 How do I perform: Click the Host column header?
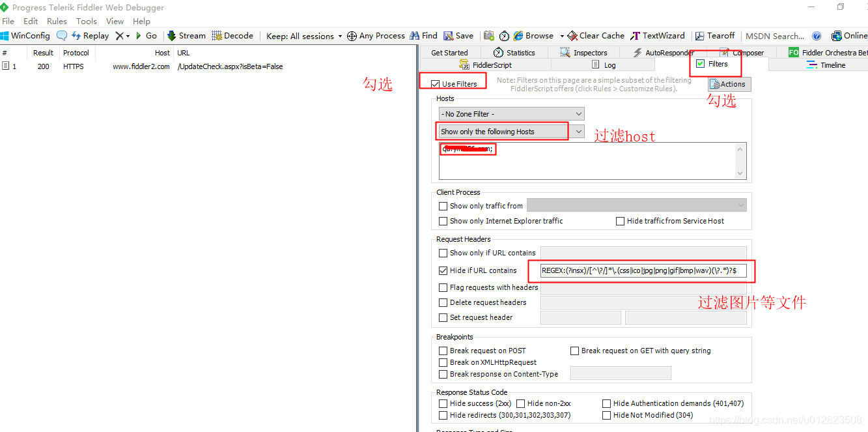(x=133, y=53)
